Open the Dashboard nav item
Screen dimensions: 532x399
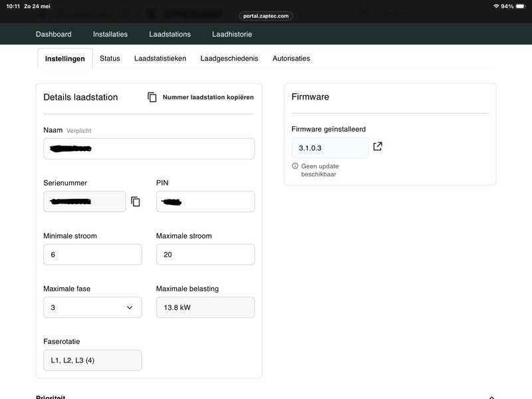(54, 35)
